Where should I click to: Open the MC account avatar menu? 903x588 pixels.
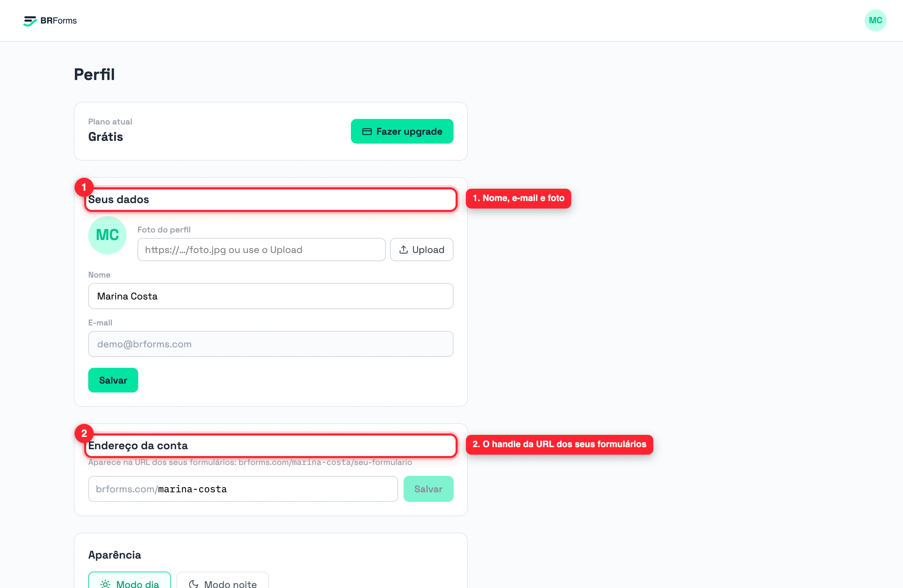coord(875,21)
